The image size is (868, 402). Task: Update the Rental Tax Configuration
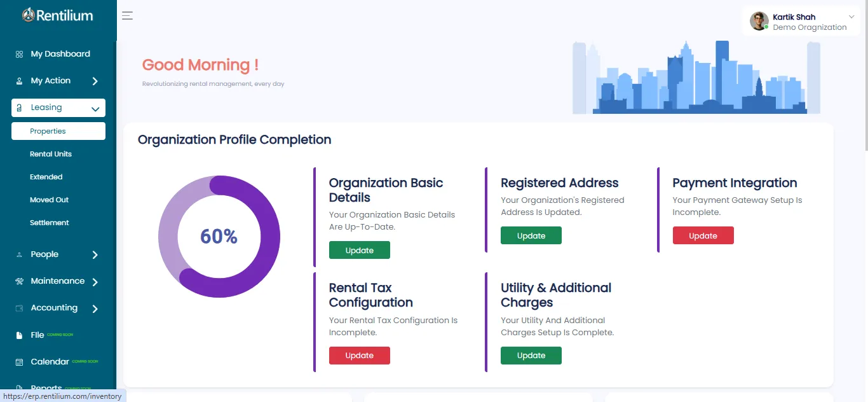click(360, 356)
